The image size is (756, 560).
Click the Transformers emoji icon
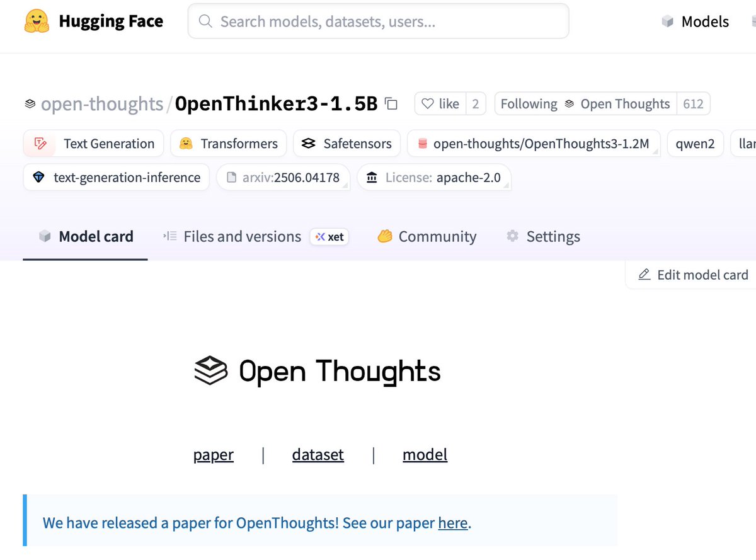click(186, 144)
